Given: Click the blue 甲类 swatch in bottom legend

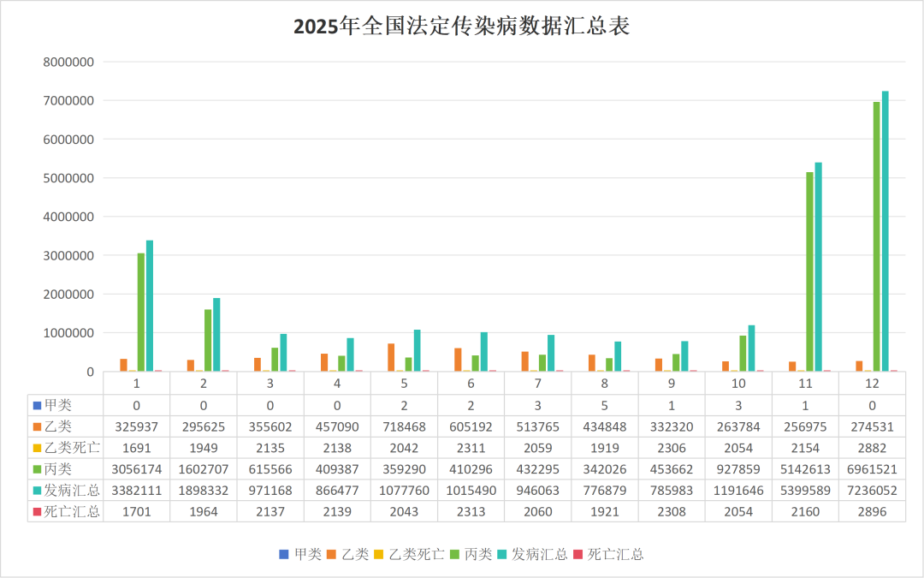Looking at the screenshot, I should 284,554.
